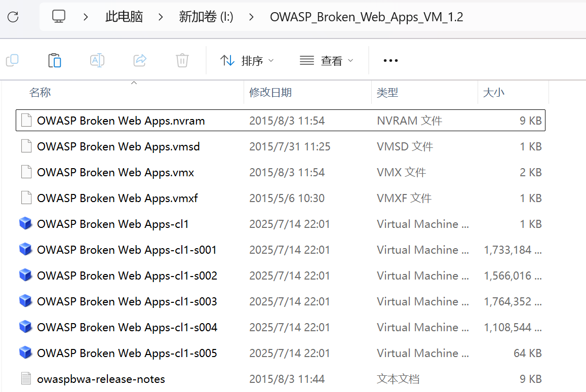The width and height of the screenshot is (586, 392).
Task: Open the '...' more options menu
Action: pos(390,60)
